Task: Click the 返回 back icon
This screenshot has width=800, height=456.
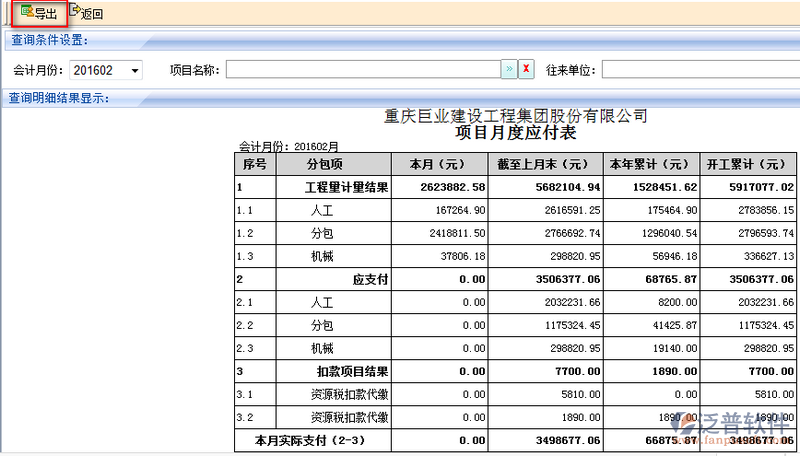Action: pos(76,12)
